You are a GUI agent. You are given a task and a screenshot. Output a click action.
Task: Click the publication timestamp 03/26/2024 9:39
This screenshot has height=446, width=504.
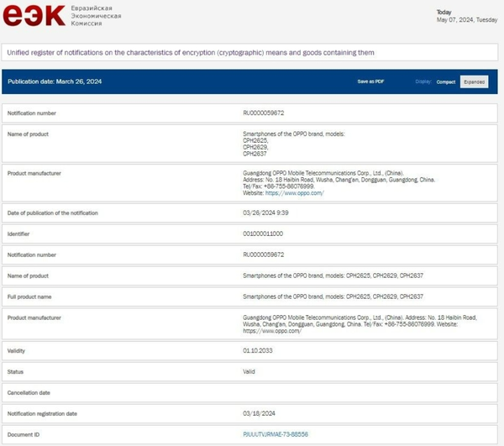[x=265, y=213]
